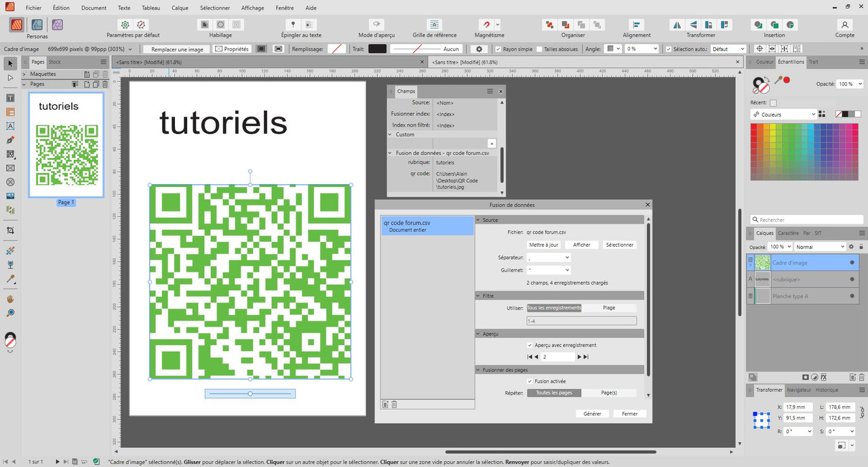Image resolution: width=868 pixels, height=467 pixels.
Task: Delete the selected layer with trash icon
Action: [x=861, y=377]
